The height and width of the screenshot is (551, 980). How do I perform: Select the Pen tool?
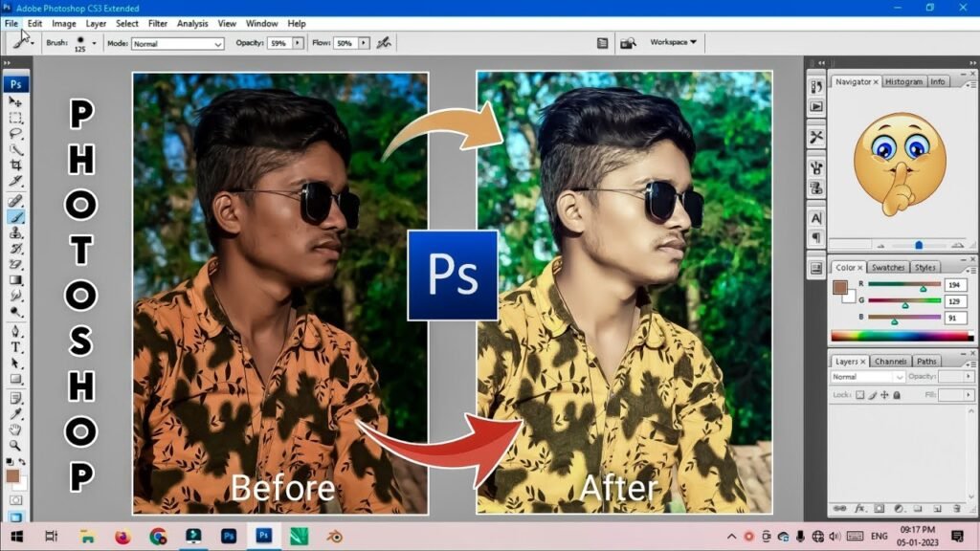[x=15, y=332]
